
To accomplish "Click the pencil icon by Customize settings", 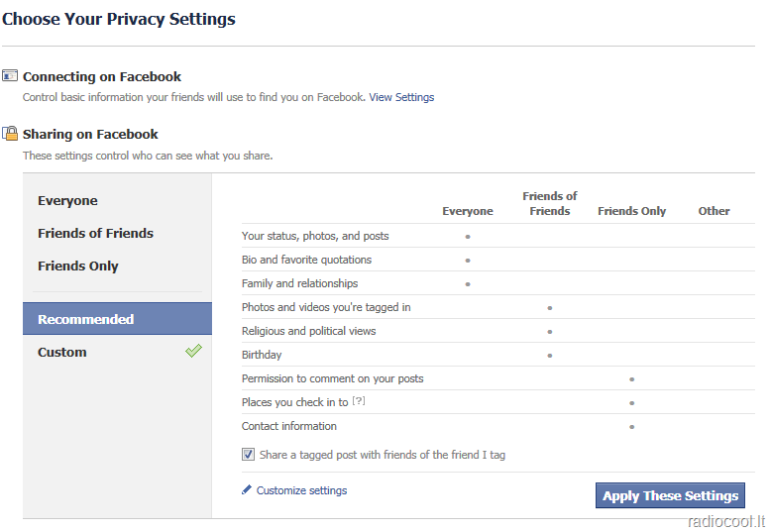I will pyautogui.click(x=247, y=489).
